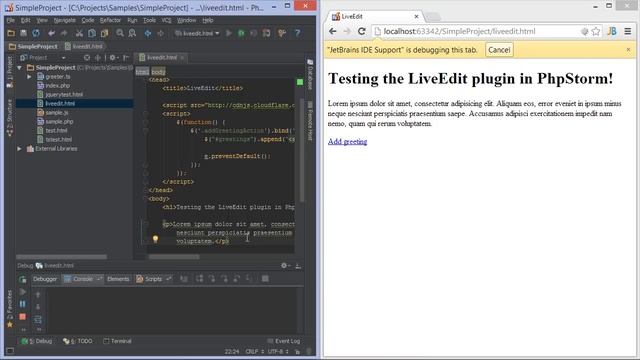This screenshot has width=640, height=360.
Task: Open the UTF-8 encoding dropdown
Action: click(279, 351)
